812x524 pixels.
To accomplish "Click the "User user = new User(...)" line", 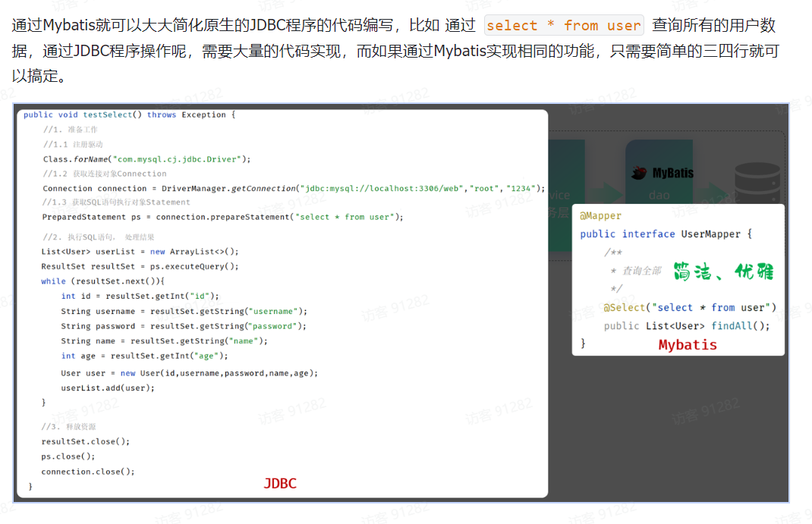I will pos(189,373).
